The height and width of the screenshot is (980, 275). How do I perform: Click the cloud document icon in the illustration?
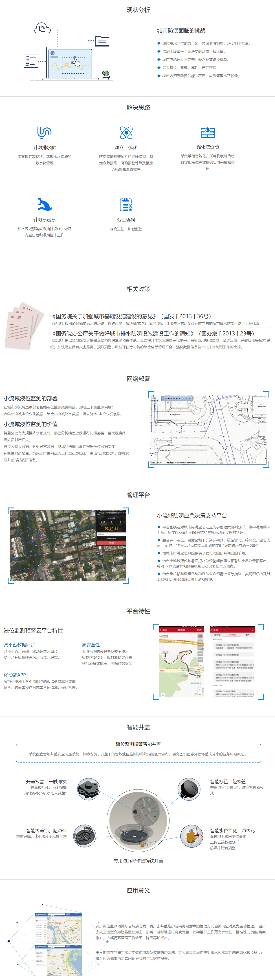point(42,28)
